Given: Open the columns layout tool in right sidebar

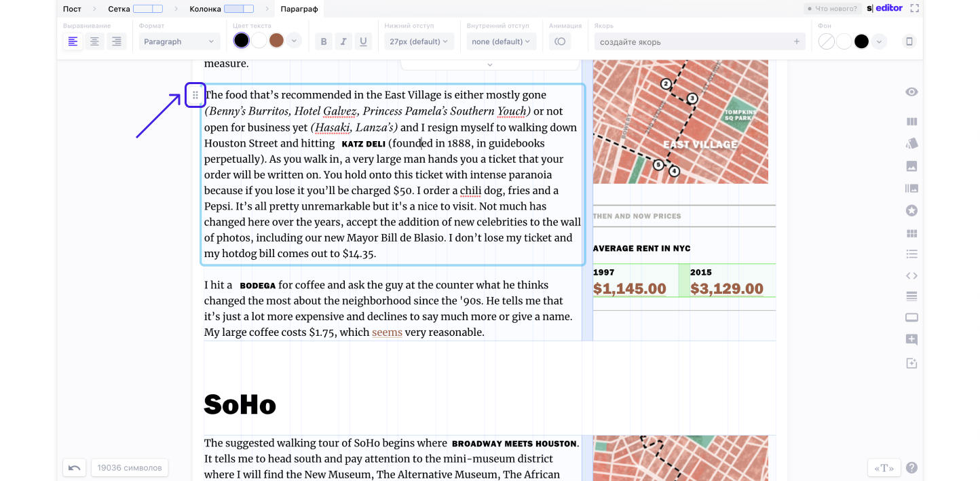Looking at the screenshot, I should point(911,121).
